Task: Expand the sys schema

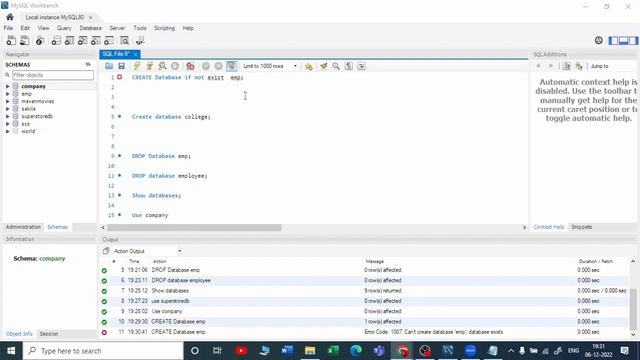Action: pyautogui.click(x=7, y=124)
